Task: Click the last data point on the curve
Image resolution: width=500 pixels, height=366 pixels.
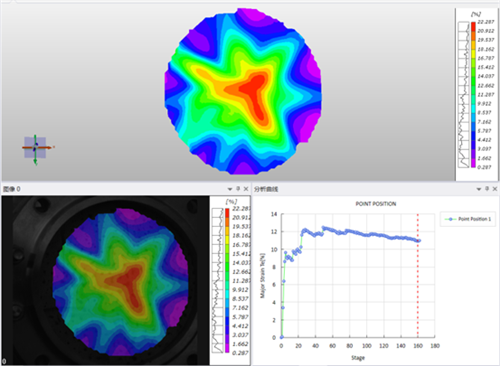Action: 419,241
